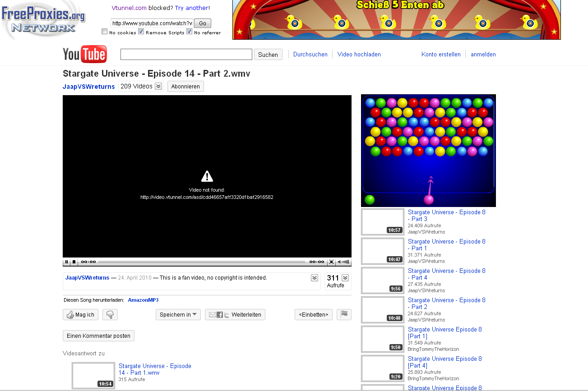
Task: Open the JaapVSWreturns channel link under the title
Action: tap(89, 87)
